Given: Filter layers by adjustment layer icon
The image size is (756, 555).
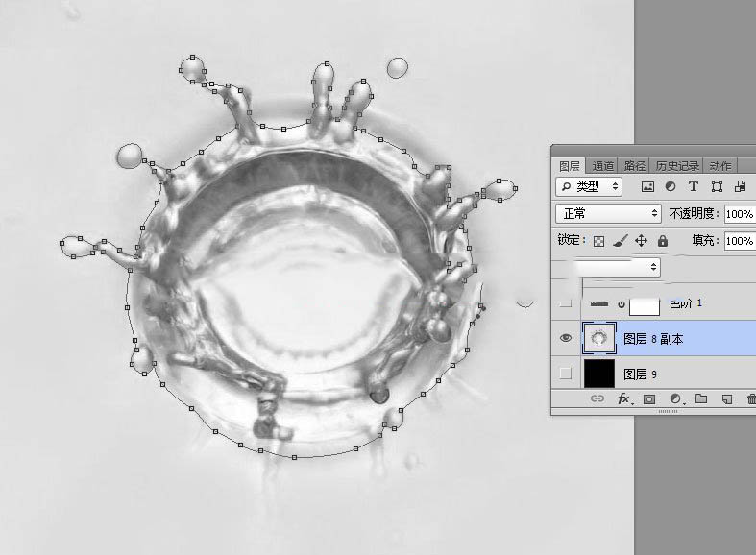Looking at the screenshot, I should [x=671, y=186].
